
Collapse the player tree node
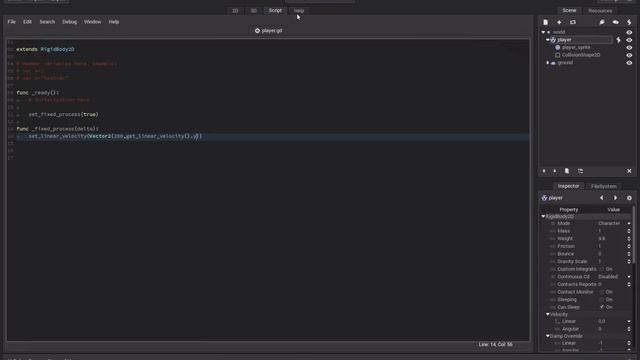[x=548, y=40]
